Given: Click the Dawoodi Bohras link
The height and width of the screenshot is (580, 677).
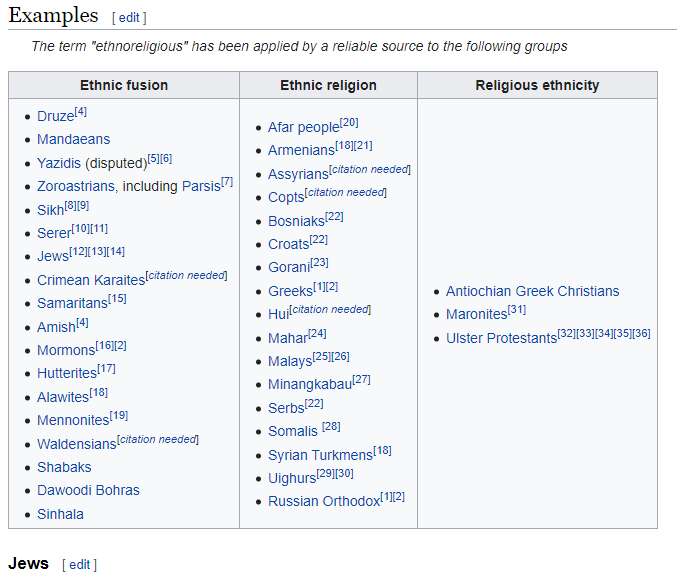Looking at the screenshot, I should [x=88, y=491].
